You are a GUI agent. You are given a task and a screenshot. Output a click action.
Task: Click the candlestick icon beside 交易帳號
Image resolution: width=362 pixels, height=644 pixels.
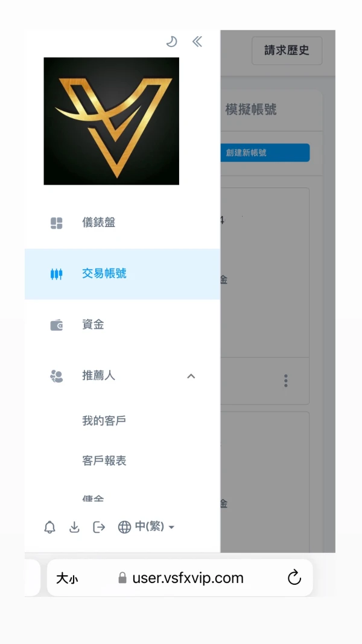pos(56,274)
